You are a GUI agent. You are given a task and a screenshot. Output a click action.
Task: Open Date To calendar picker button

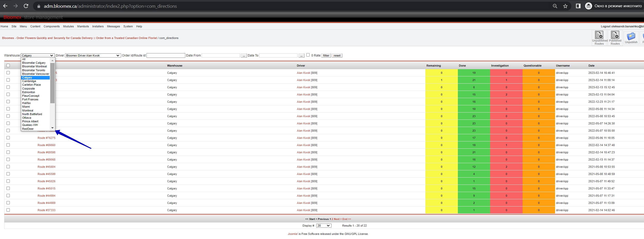click(x=301, y=55)
